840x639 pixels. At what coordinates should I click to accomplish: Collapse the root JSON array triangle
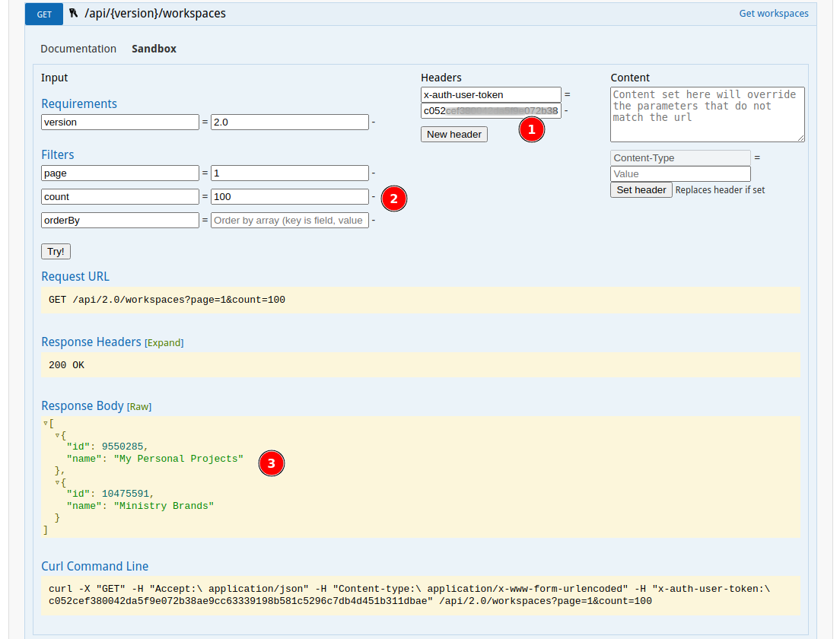pos(46,423)
